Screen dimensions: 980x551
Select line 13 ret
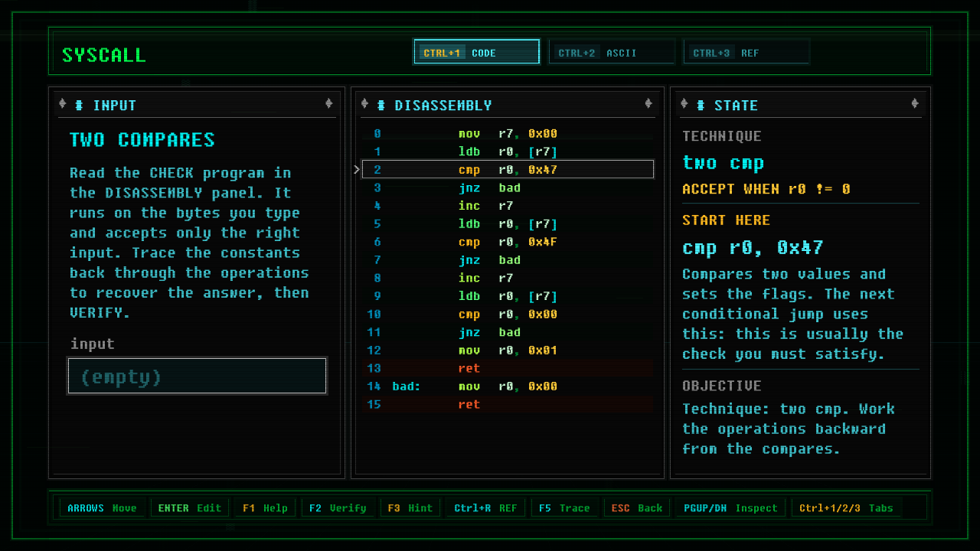click(508, 368)
